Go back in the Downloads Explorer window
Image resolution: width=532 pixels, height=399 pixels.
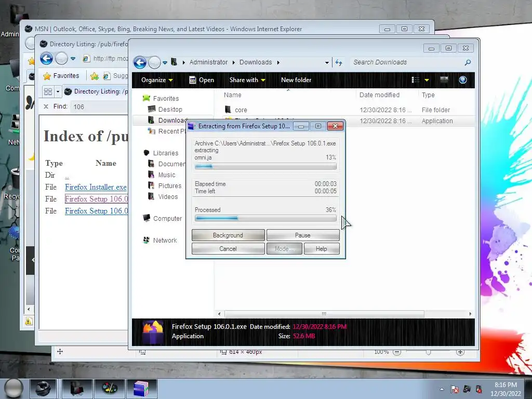pos(140,62)
